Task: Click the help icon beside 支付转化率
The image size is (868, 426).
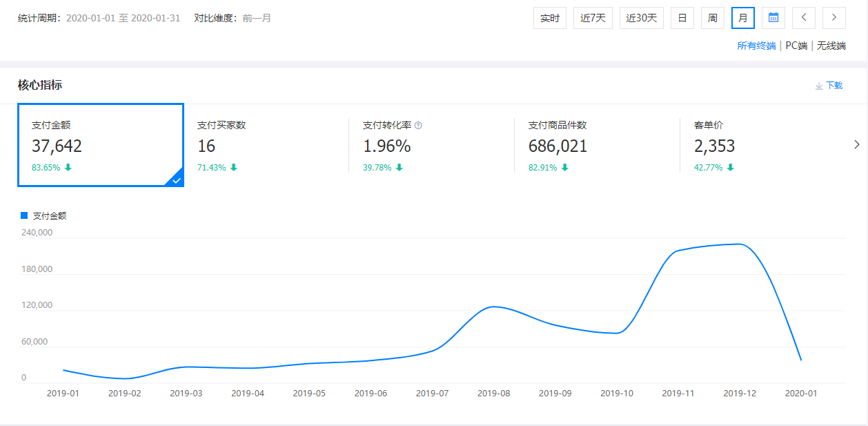Action: [418, 126]
